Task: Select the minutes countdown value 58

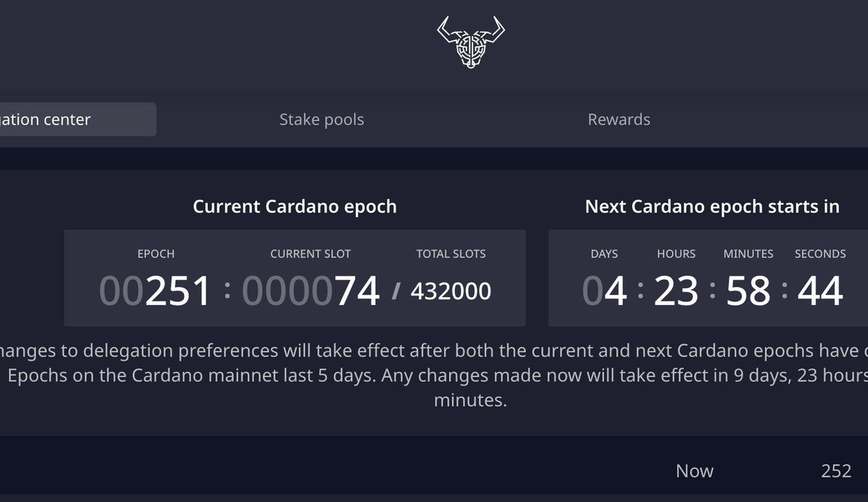Action: pos(748,291)
